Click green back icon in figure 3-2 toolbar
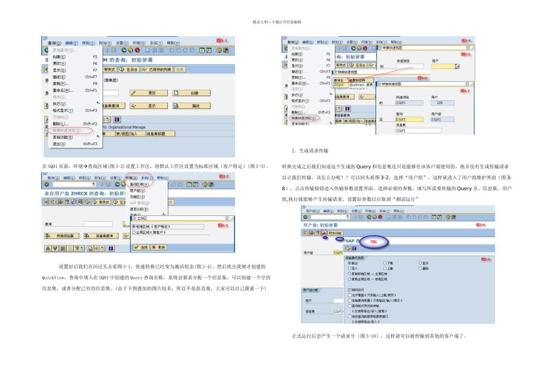554x392 pixels. 117,184
